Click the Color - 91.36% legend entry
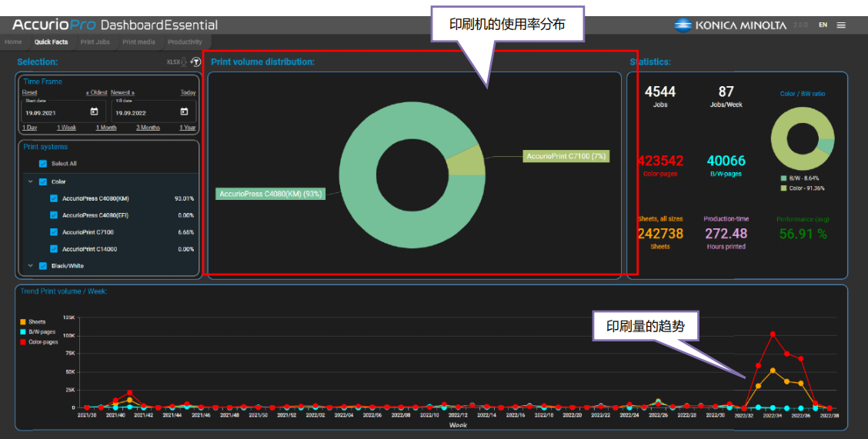The height and width of the screenshot is (439, 868). (803, 188)
